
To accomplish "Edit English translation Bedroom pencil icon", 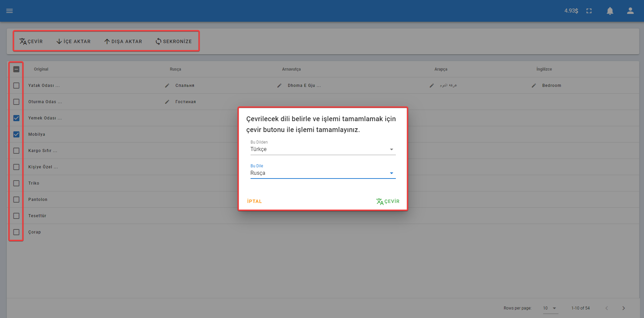I will click(x=534, y=86).
